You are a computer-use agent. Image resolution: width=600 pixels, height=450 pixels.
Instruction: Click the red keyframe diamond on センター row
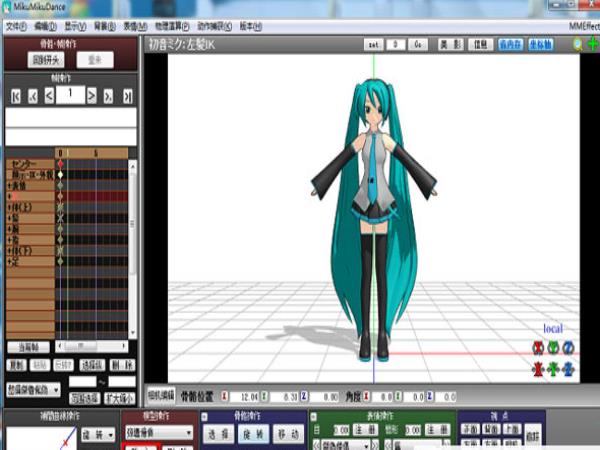pos(60,164)
